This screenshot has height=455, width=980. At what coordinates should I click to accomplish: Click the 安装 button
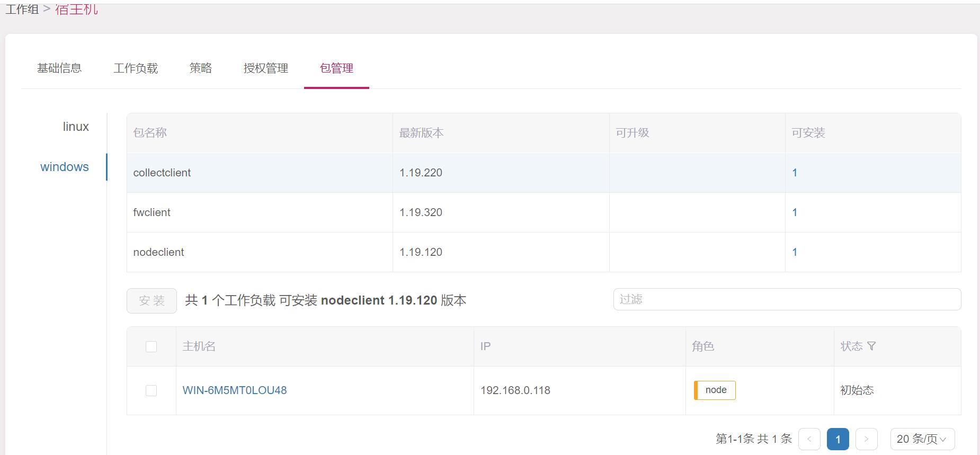click(x=152, y=301)
